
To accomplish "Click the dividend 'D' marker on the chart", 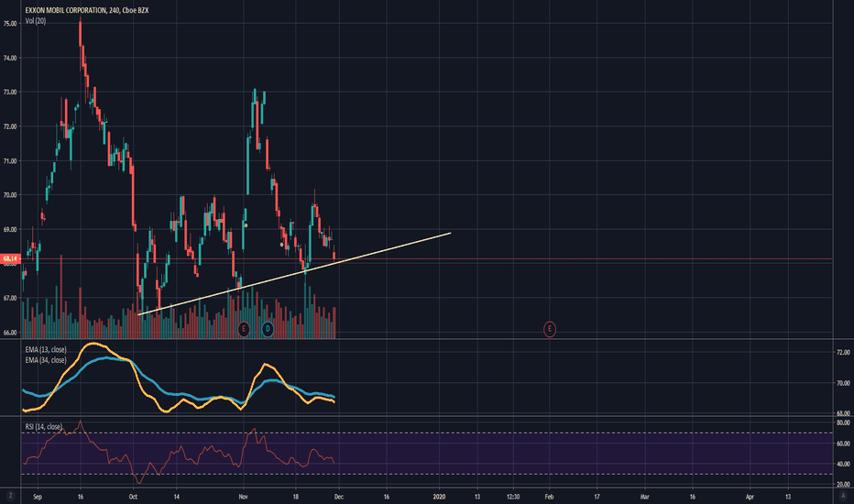I will (x=268, y=329).
